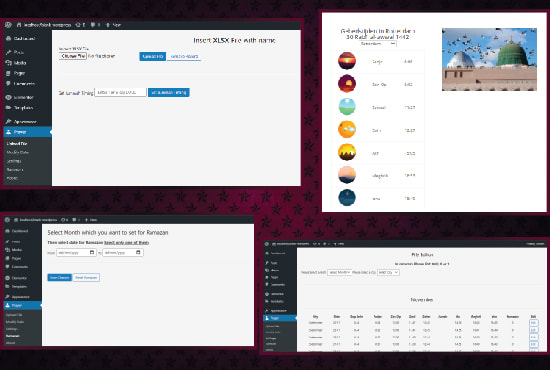
Task: Click the Choose File button
Action: click(73, 56)
